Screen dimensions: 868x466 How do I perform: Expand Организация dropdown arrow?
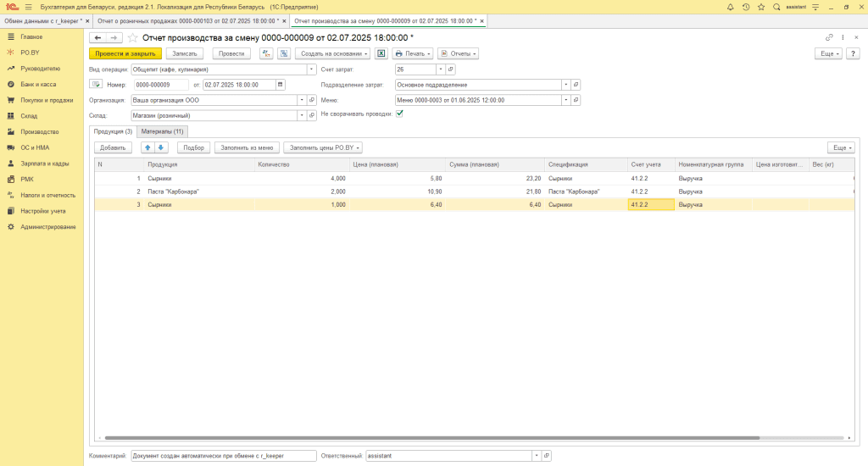(x=302, y=100)
